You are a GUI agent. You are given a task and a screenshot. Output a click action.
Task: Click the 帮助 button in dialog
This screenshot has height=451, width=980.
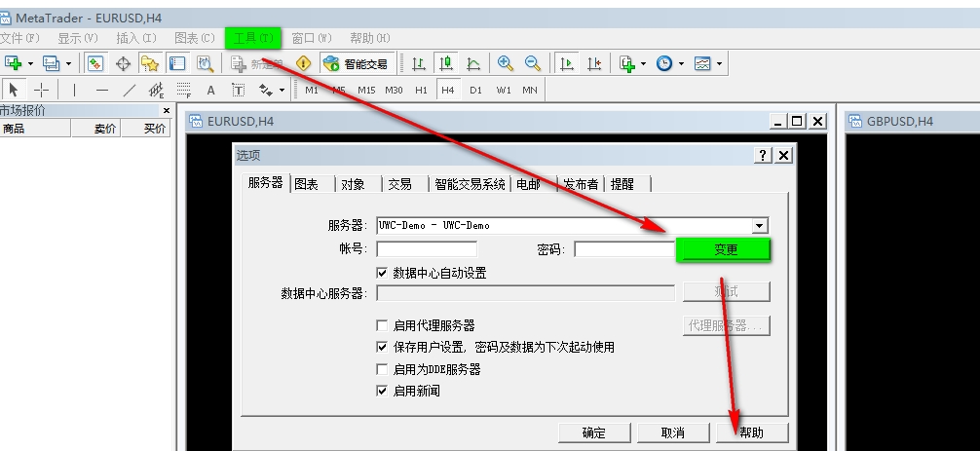[x=752, y=432]
